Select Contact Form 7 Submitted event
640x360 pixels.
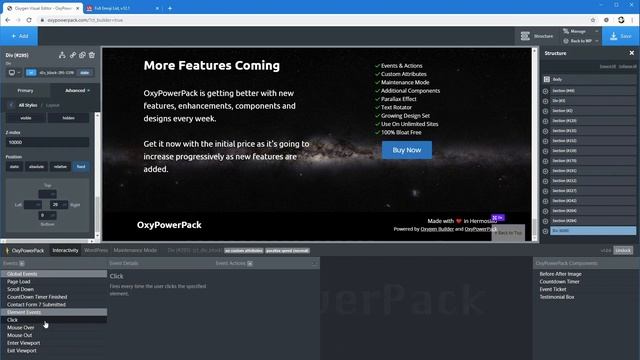click(x=54, y=304)
